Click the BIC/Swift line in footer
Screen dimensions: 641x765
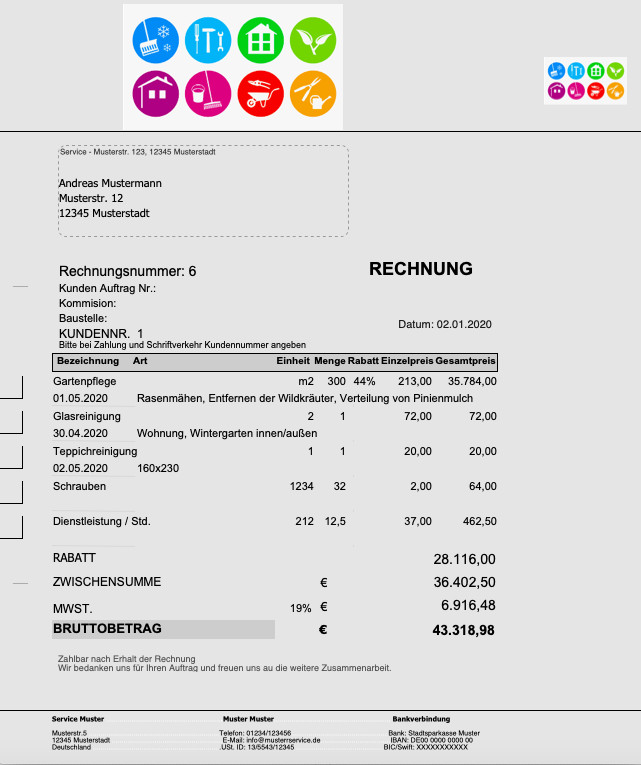click(x=425, y=747)
